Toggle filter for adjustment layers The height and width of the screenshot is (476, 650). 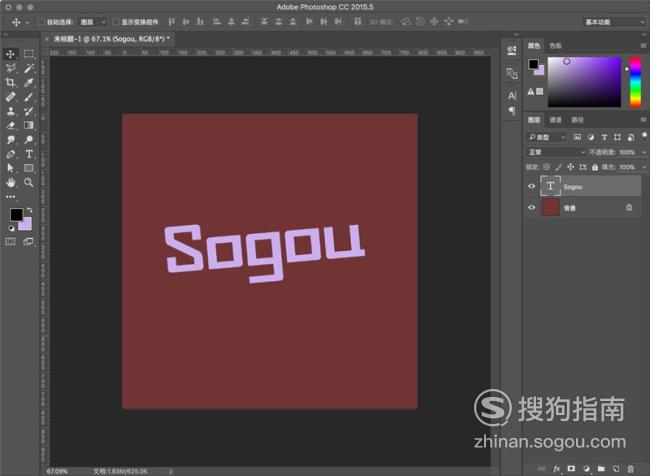point(591,137)
